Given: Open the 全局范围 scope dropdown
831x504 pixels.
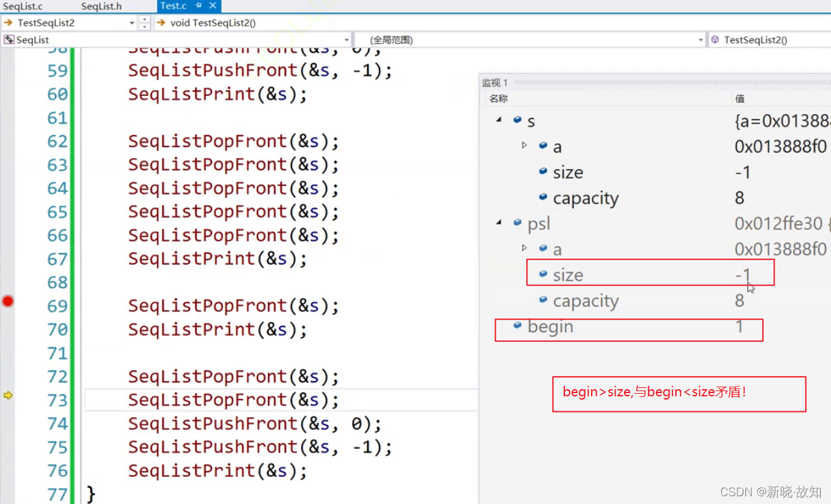Looking at the screenshot, I should [701, 40].
